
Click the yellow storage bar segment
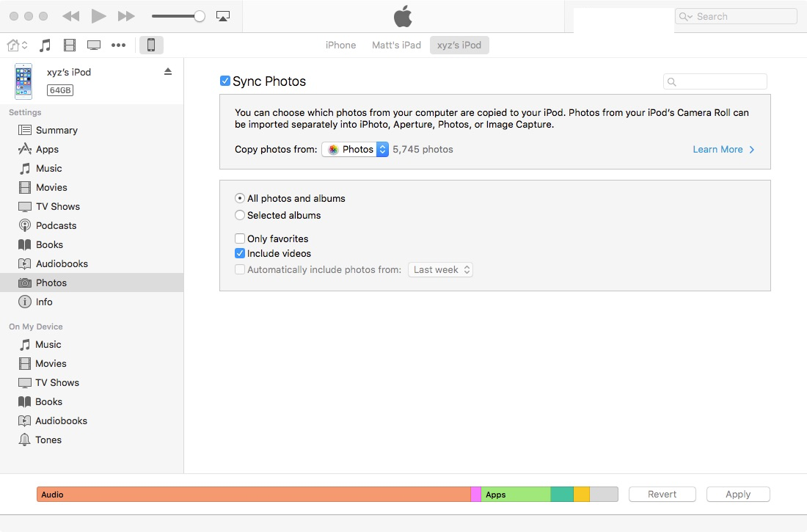point(582,495)
